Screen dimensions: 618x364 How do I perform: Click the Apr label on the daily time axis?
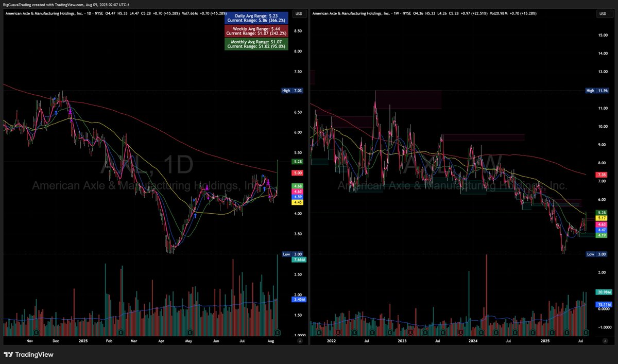click(161, 341)
